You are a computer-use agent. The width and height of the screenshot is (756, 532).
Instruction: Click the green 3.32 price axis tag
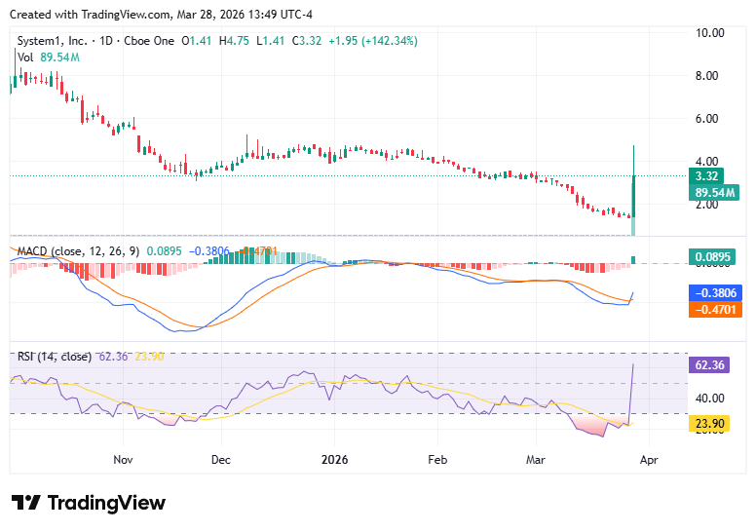click(707, 176)
